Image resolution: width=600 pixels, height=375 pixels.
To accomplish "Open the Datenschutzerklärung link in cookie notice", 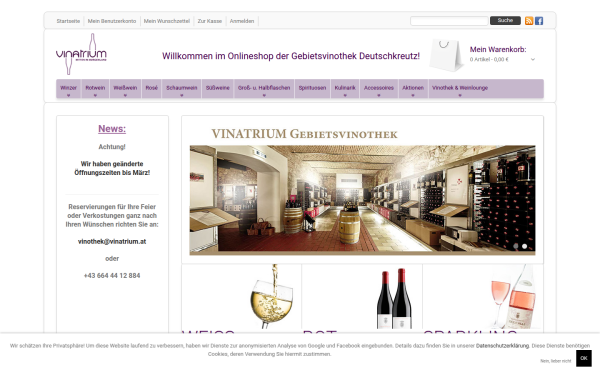I will pyautogui.click(x=502, y=346).
